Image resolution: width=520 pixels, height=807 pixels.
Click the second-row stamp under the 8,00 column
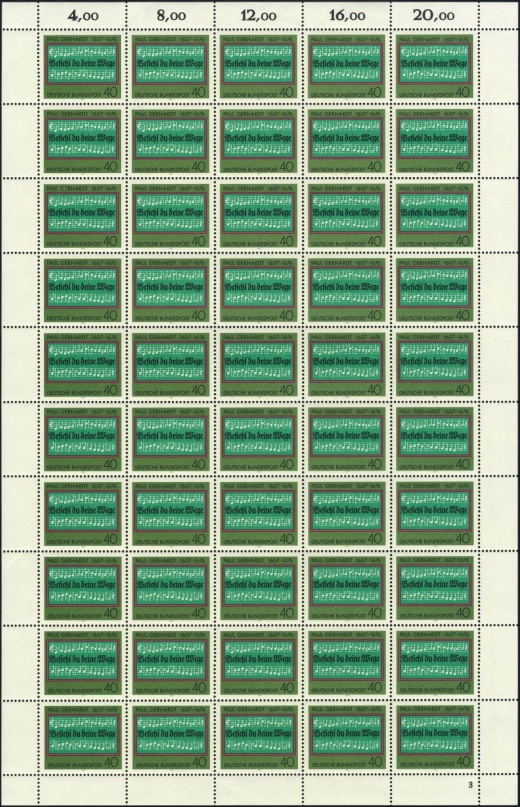pos(170,141)
